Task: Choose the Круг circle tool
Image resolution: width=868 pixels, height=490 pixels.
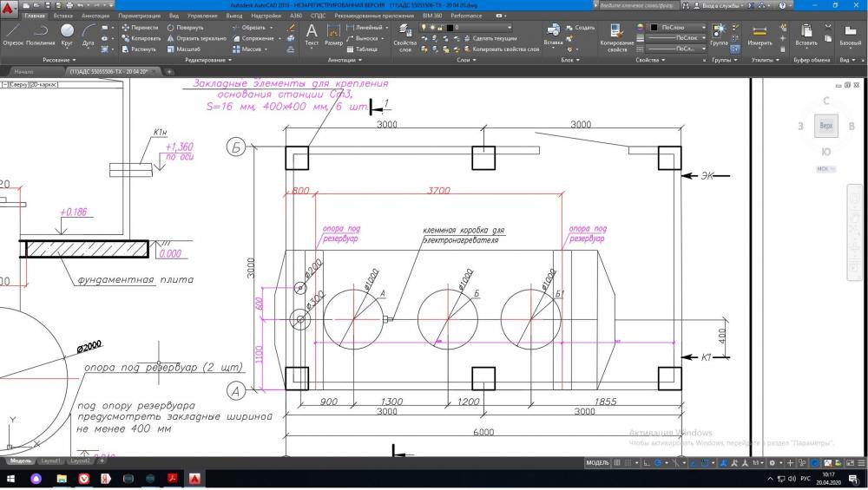Action: 67,34
